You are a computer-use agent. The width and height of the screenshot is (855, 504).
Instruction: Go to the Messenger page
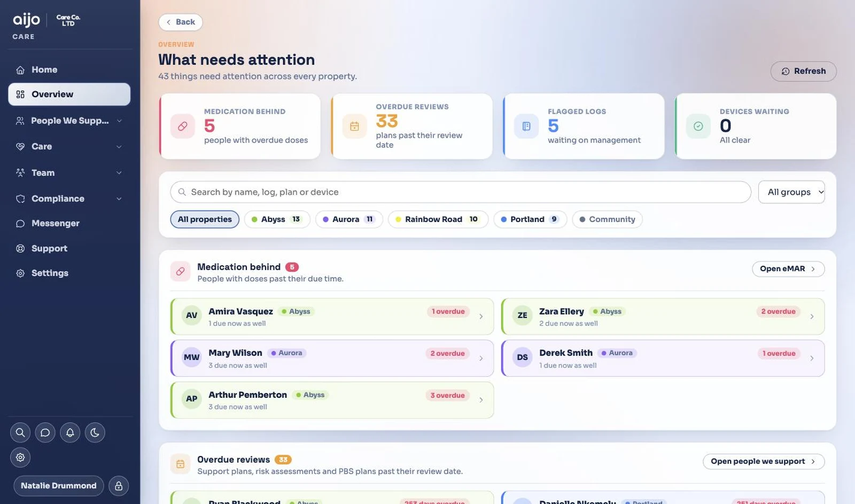(x=69, y=224)
